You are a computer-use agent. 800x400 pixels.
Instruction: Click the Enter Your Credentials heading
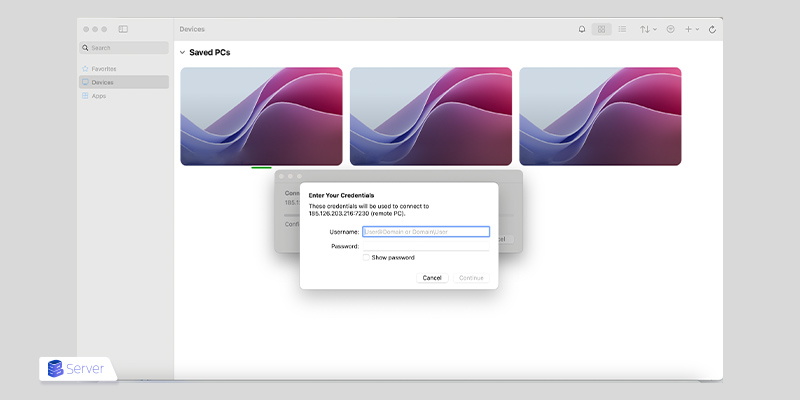[341, 195]
